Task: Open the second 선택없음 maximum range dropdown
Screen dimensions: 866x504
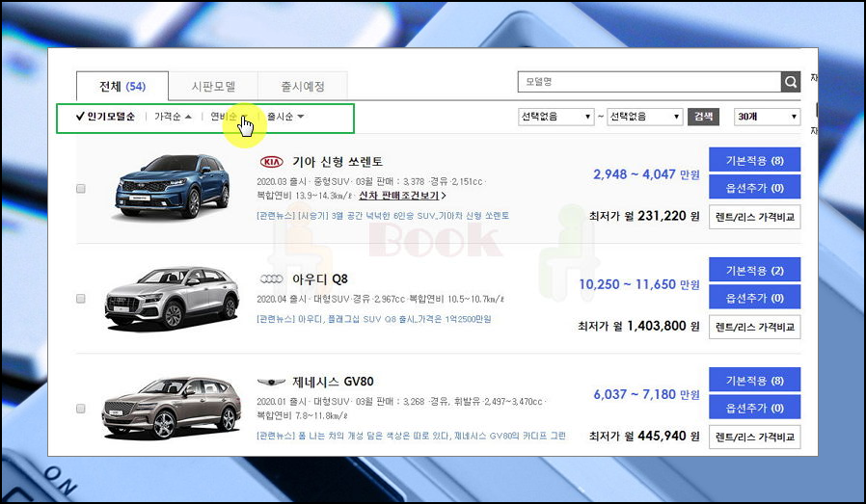Action: 644,117
